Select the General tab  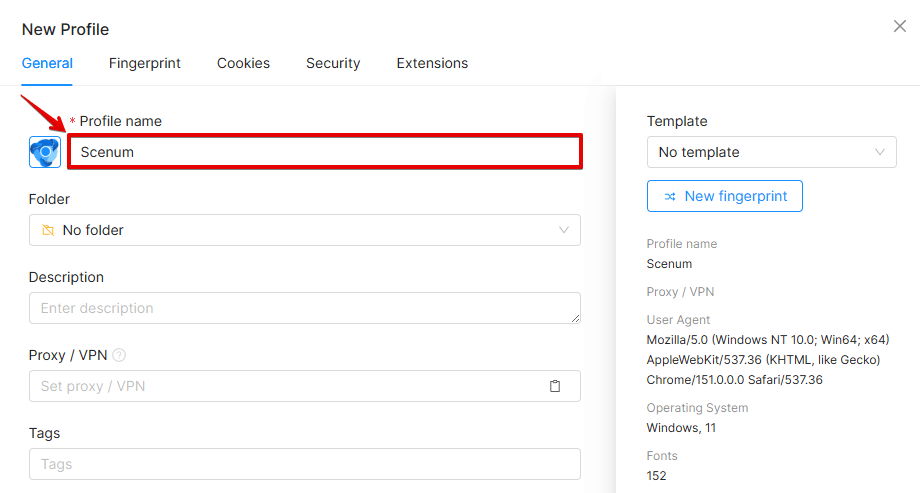tap(47, 63)
